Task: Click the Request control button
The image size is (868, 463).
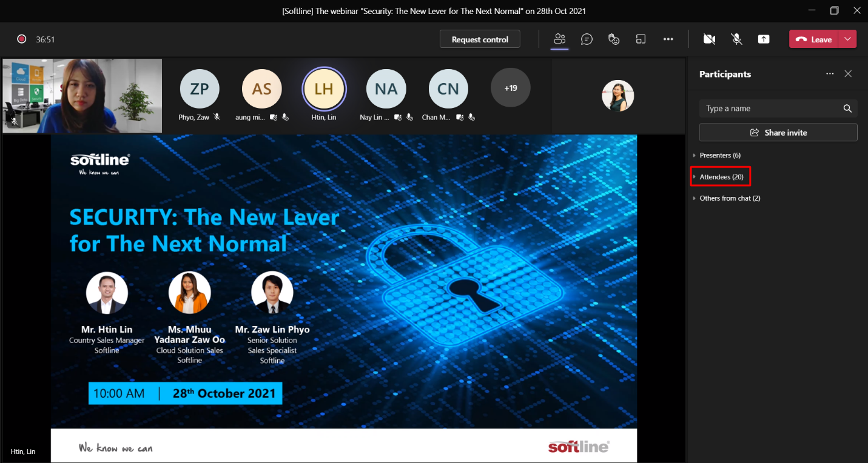Action: (x=480, y=39)
